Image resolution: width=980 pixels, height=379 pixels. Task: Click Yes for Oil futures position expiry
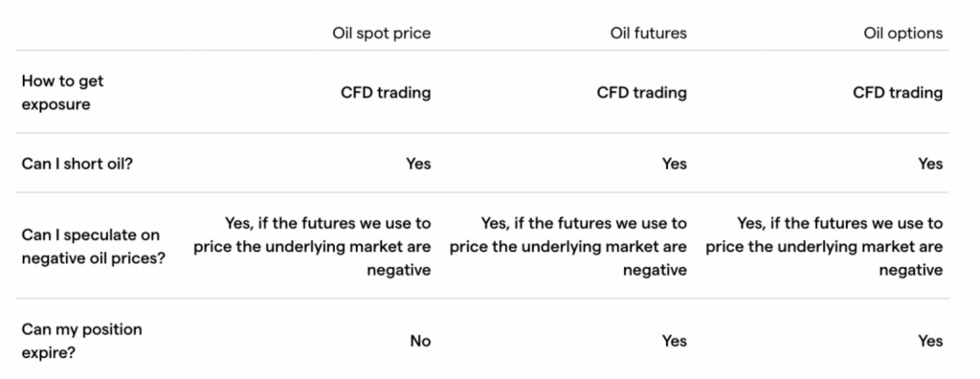point(675,341)
